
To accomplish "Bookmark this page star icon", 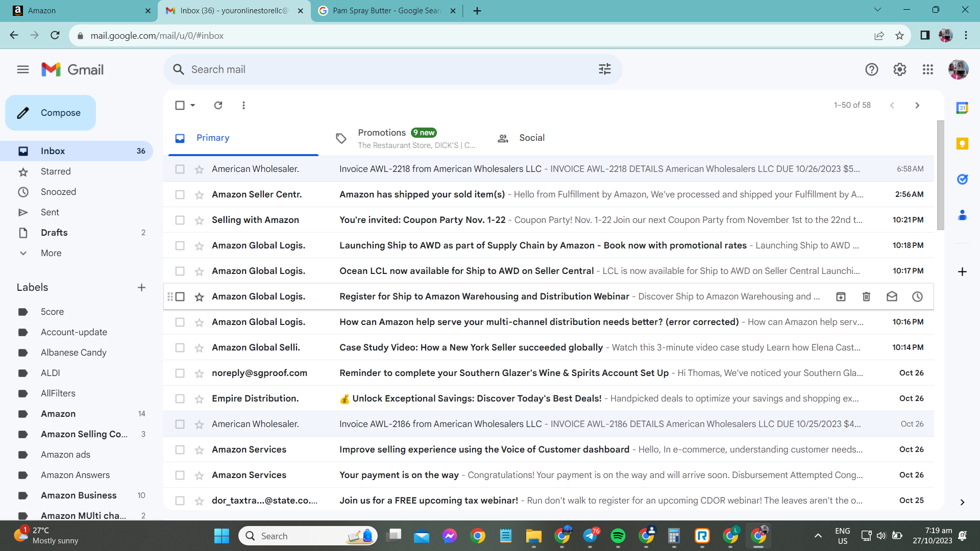I will click(x=899, y=36).
